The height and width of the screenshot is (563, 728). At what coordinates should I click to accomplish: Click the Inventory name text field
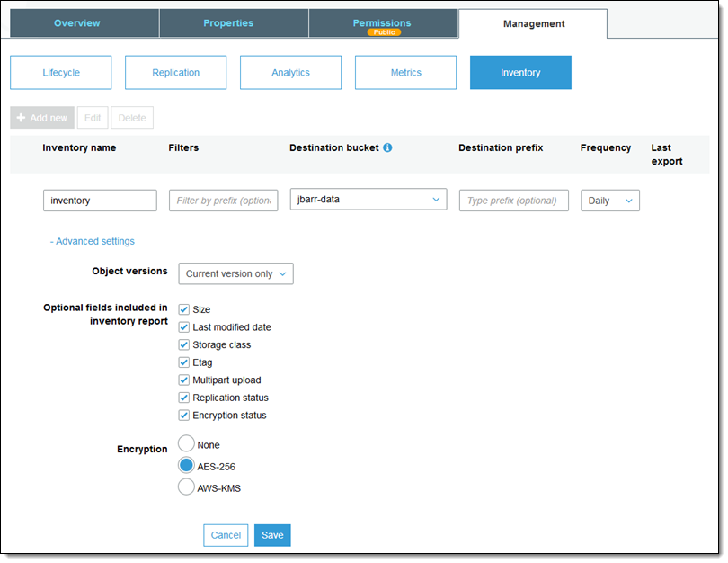click(x=100, y=201)
